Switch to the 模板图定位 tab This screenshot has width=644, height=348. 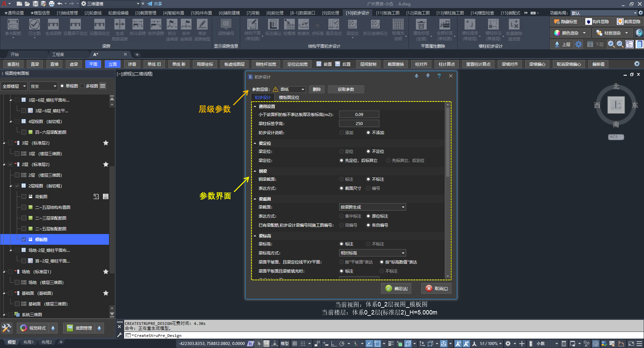tap(289, 98)
